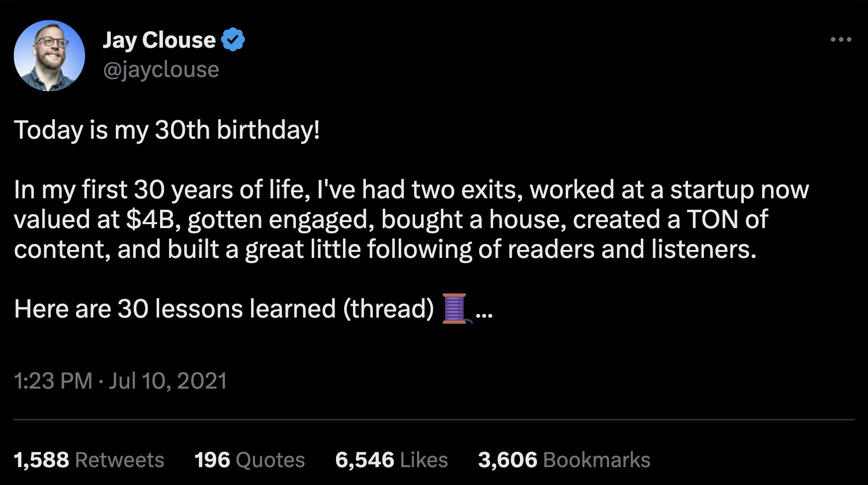868x485 pixels.
Task: View the 1,588 Retweets list
Action: pos(89,460)
